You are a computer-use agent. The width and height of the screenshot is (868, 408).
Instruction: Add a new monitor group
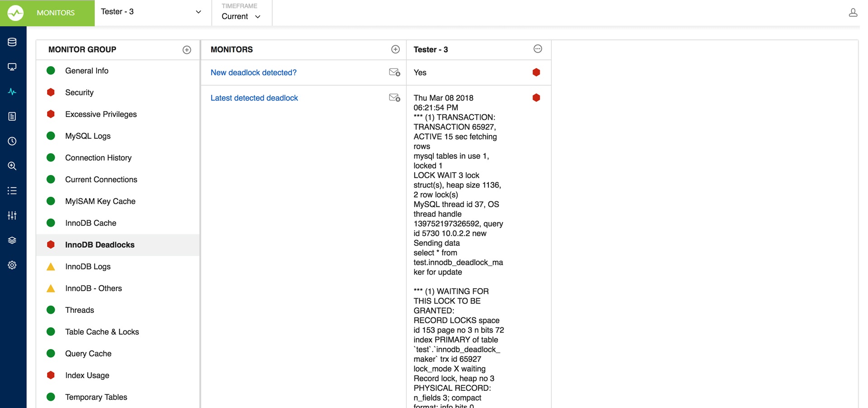187,50
